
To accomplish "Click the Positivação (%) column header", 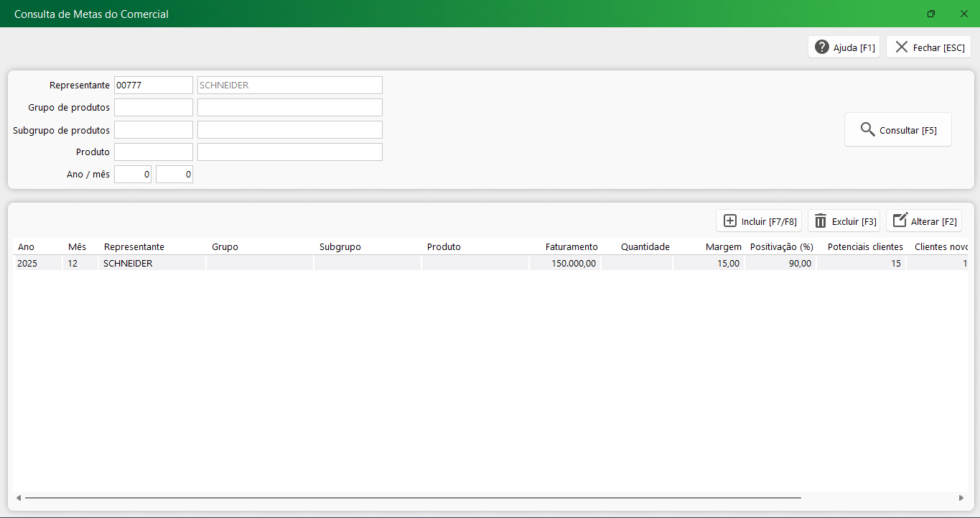I will pyautogui.click(x=781, y=247).
